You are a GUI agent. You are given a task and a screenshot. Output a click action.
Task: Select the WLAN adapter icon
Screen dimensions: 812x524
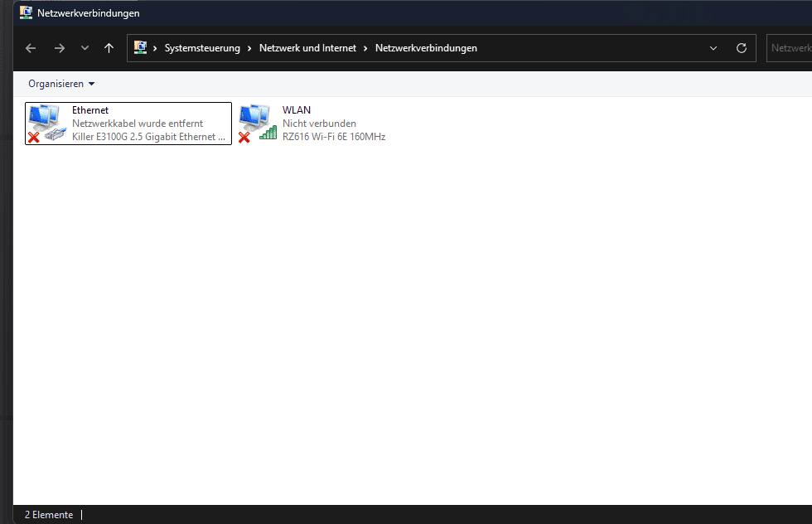pos(258,124)
